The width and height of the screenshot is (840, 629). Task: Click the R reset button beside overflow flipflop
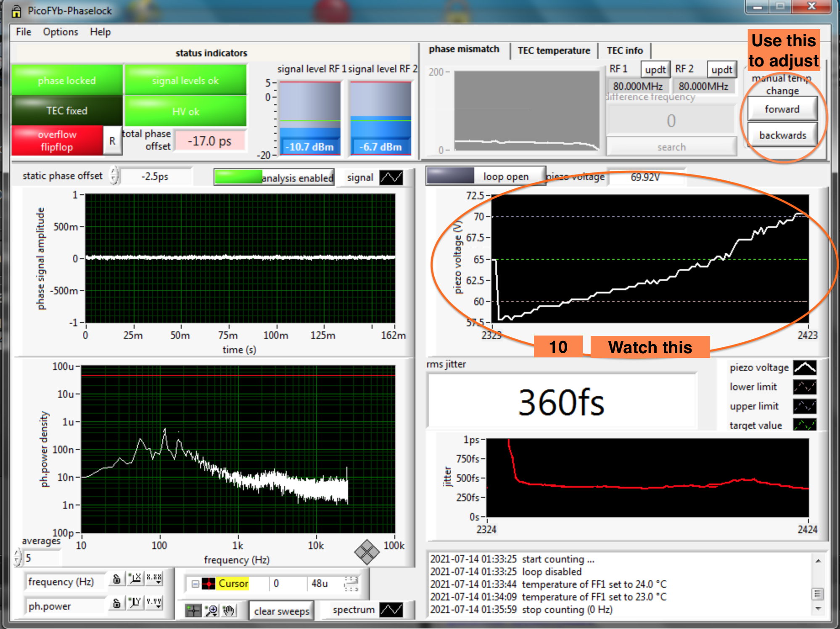(x=112, y=141)
